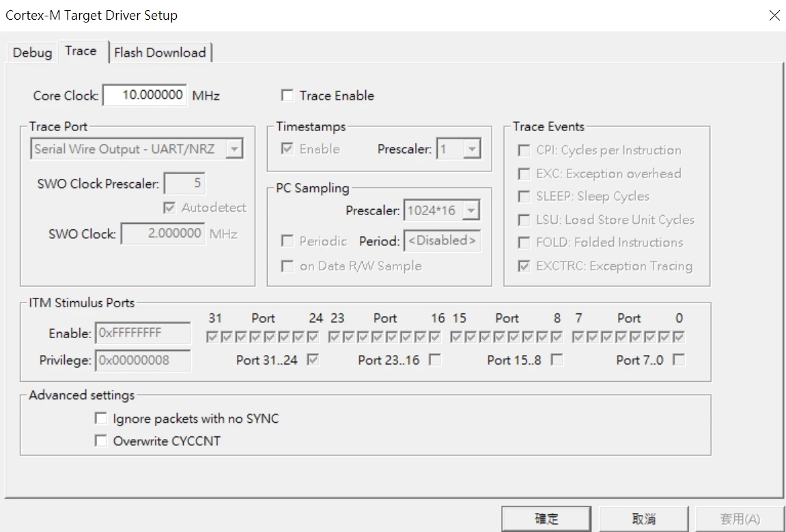Enable the Trace Enable checkbox
This screenshot has width=786, height=532.
click(287, 96)
